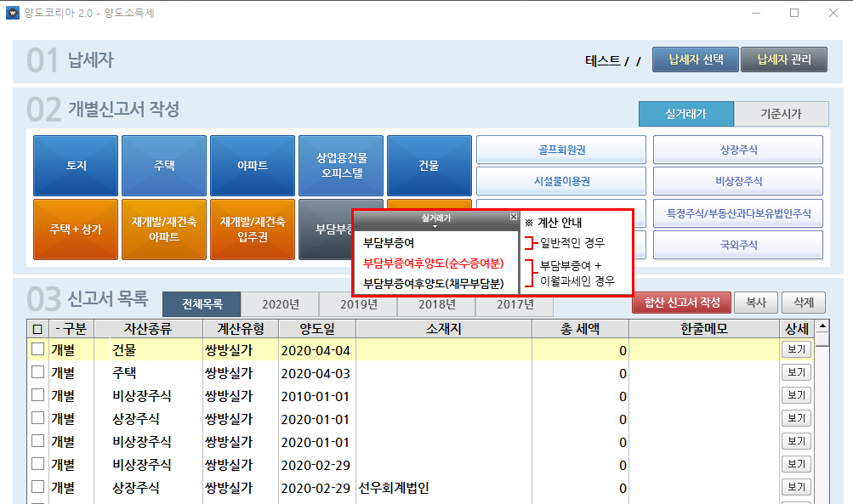This screenshot has height=504, width=853.
Task: Expand the 실거래가 popup header arrow
Action: [x=435, y=226]
